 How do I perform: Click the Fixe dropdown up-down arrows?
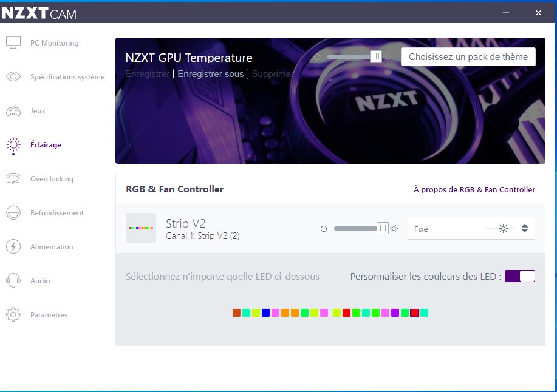coord(525,229)
